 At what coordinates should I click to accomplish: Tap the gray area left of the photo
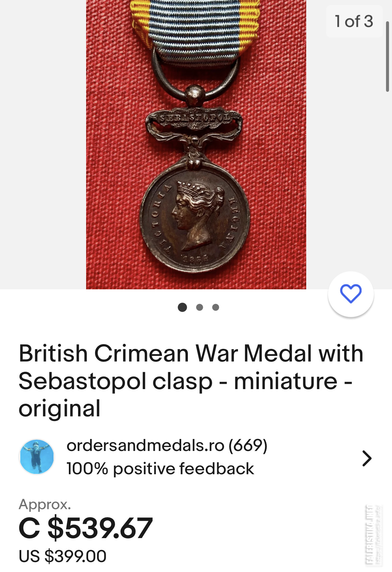pyautogui.click(x=43, y=144)
